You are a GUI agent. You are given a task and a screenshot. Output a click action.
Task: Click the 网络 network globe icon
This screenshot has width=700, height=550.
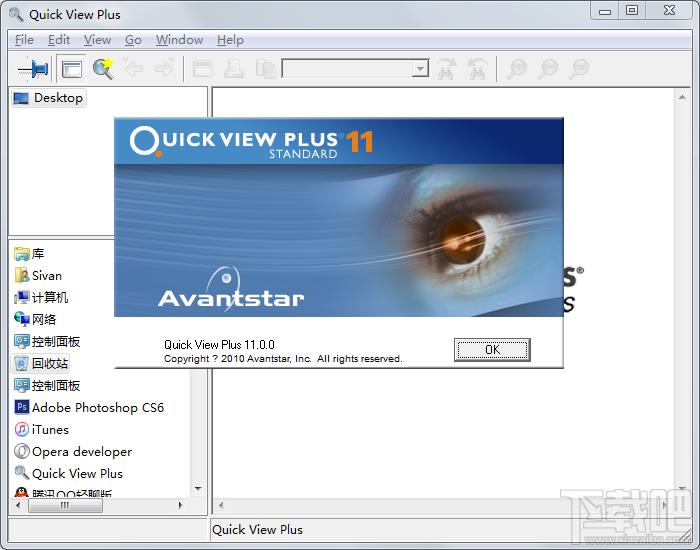21,319
